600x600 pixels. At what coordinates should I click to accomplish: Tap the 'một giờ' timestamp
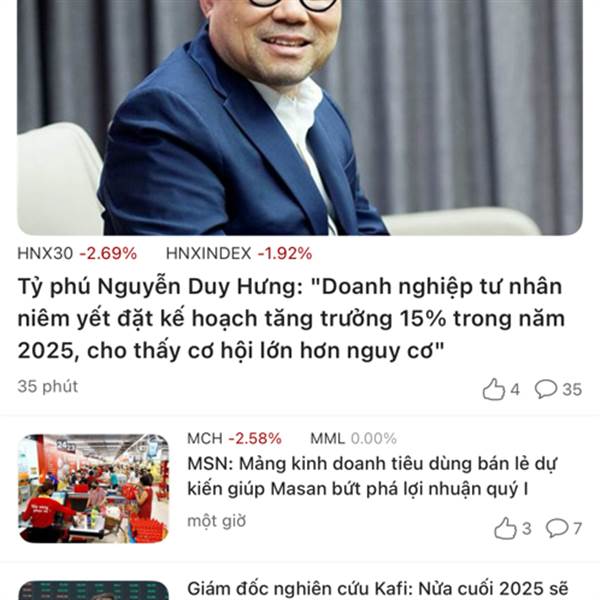(x=217, y=521)
